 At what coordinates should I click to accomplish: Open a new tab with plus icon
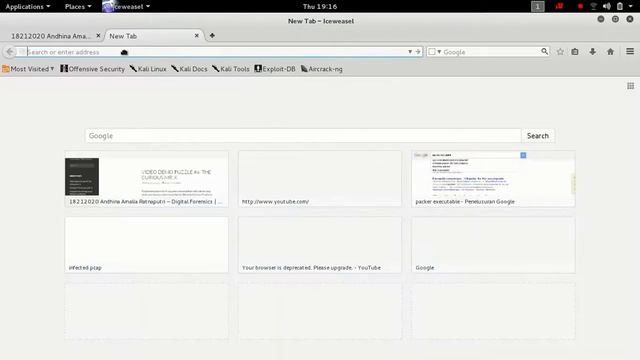tap(212, 36)
